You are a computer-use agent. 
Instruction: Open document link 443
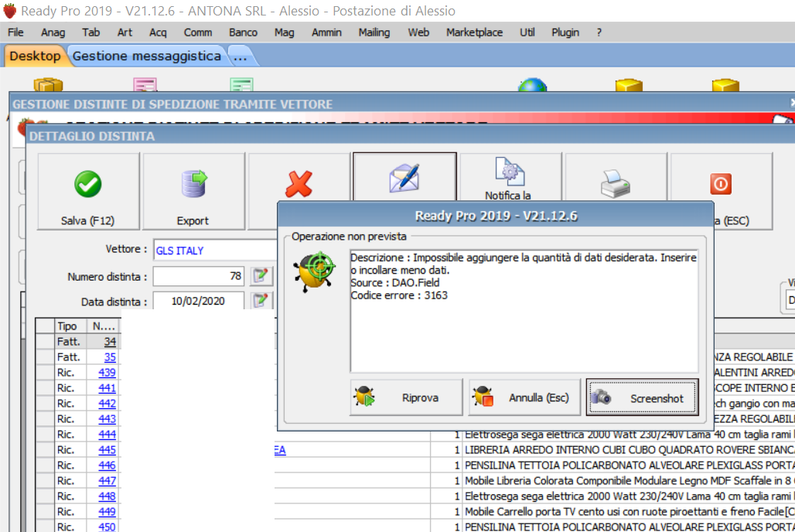107,419
